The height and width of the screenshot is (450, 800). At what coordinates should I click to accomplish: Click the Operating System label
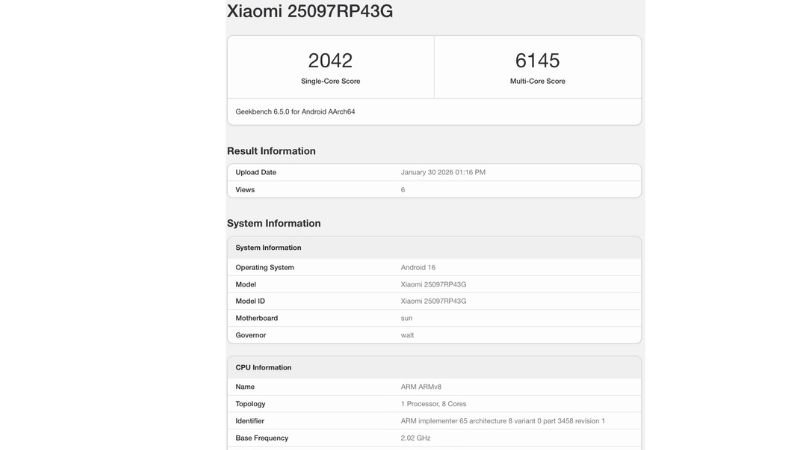(x=265, y=267)
